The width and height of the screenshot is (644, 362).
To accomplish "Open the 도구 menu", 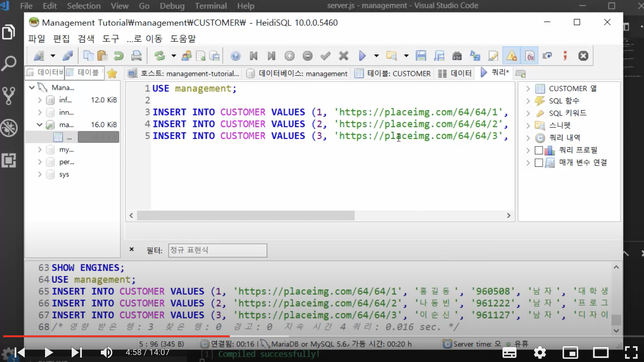I will (x=110, y=39).
